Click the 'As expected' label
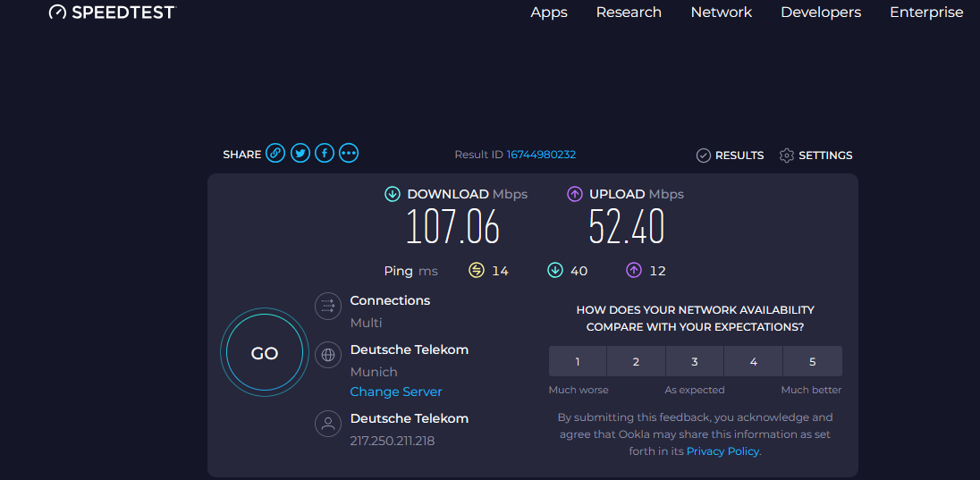This screenshot has width=980, height=480. click(695, 390)
